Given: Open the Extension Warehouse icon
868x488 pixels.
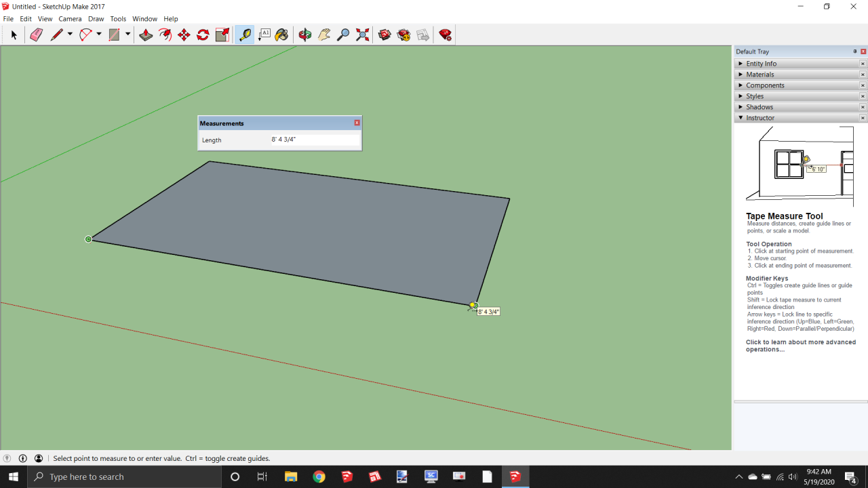Looking at the screenshot, I should coord(403,35).
